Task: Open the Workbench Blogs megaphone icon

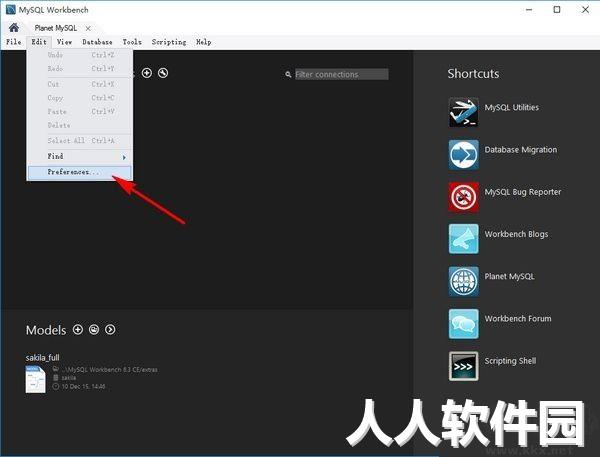Action: (x=463, y=239)
